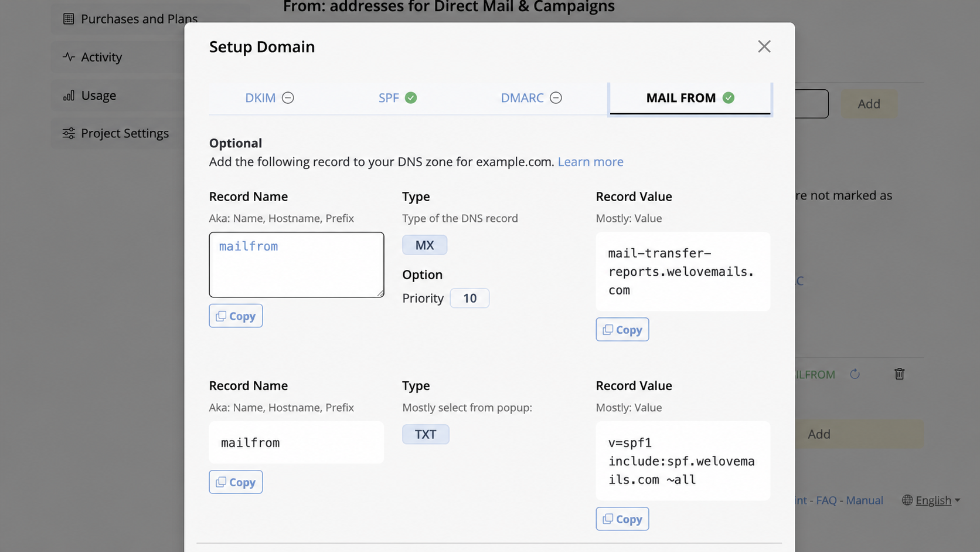980x552 pixels.
Task: Copy the mail-transfer-reports record value
Action: click(622, 330)
